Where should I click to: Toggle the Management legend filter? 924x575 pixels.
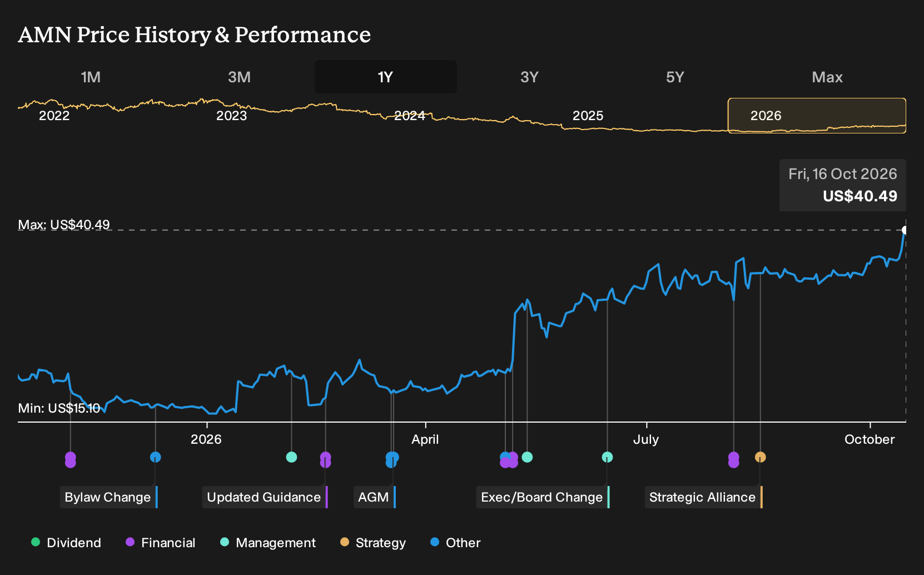point(268,543)
